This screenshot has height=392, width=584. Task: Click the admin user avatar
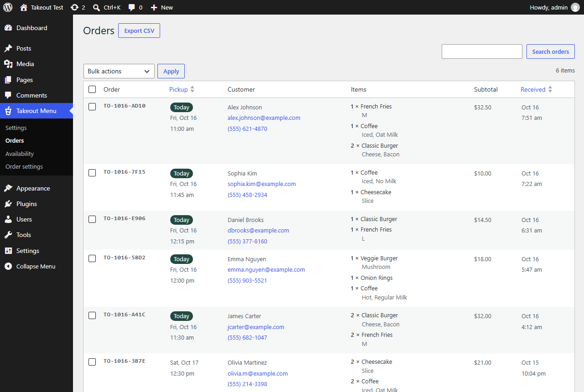575,7
